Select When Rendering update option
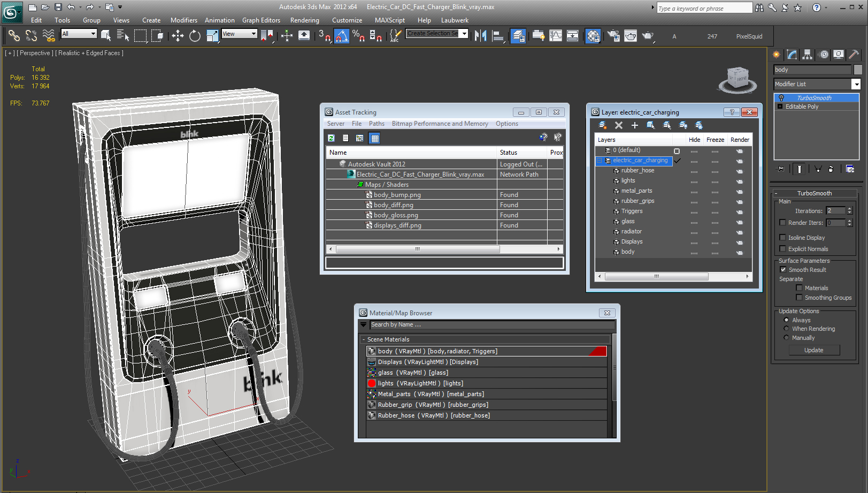 point(786,329)
